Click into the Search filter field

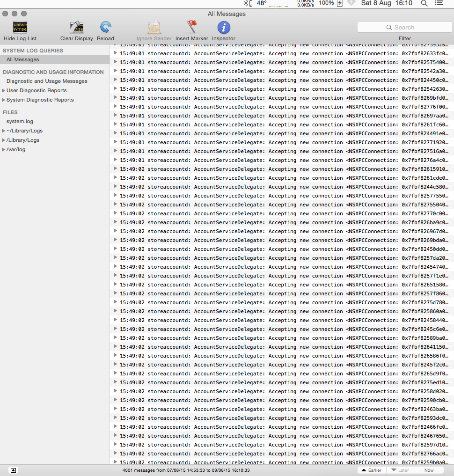coord(404,27)
